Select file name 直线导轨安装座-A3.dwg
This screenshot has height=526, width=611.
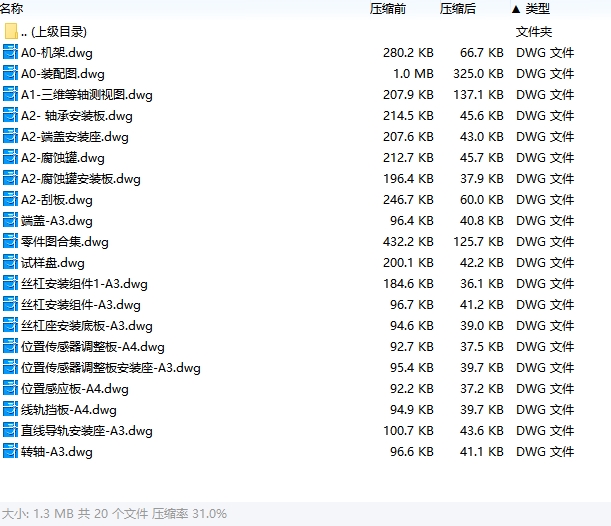87,431
